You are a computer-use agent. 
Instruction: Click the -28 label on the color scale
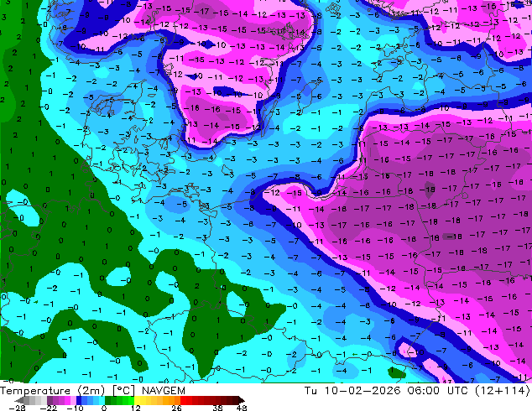tap(17, 408)
